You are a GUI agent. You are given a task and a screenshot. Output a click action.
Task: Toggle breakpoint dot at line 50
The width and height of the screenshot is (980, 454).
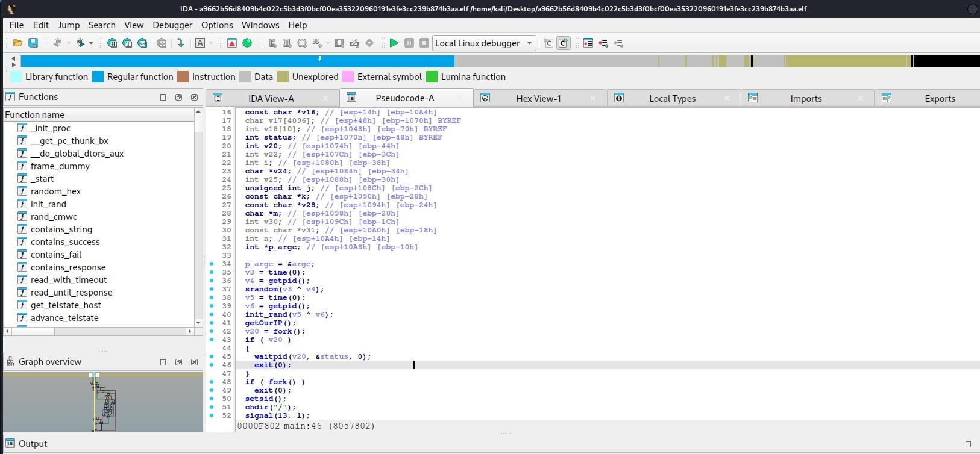tap(212, 399)
